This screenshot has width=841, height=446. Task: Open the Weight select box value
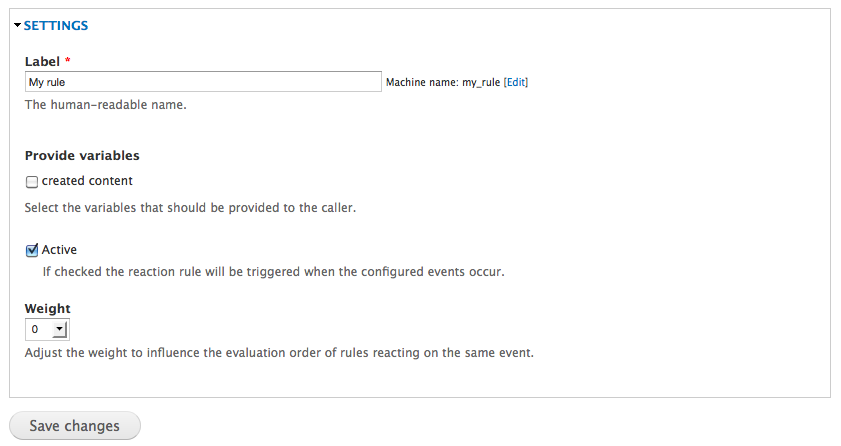pos(37,329)
